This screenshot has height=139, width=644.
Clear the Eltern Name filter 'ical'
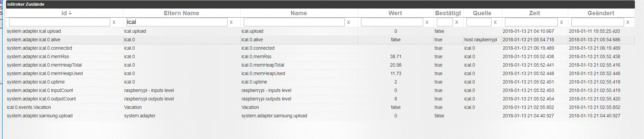(x=231, y=22)
